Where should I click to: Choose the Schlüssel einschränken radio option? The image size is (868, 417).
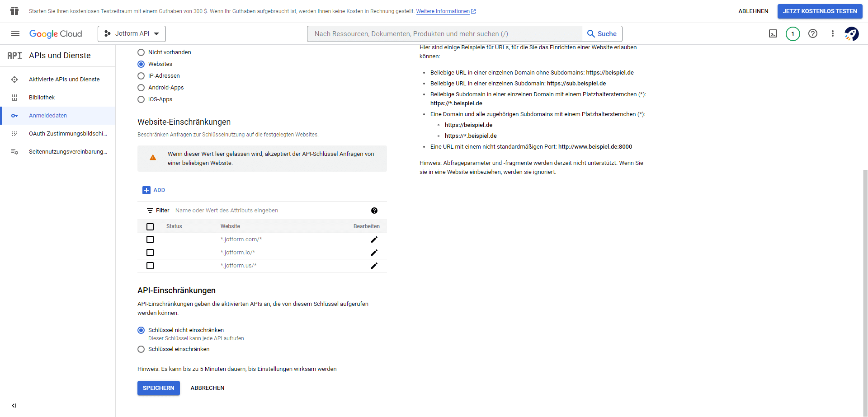click(x=141, y=349)
